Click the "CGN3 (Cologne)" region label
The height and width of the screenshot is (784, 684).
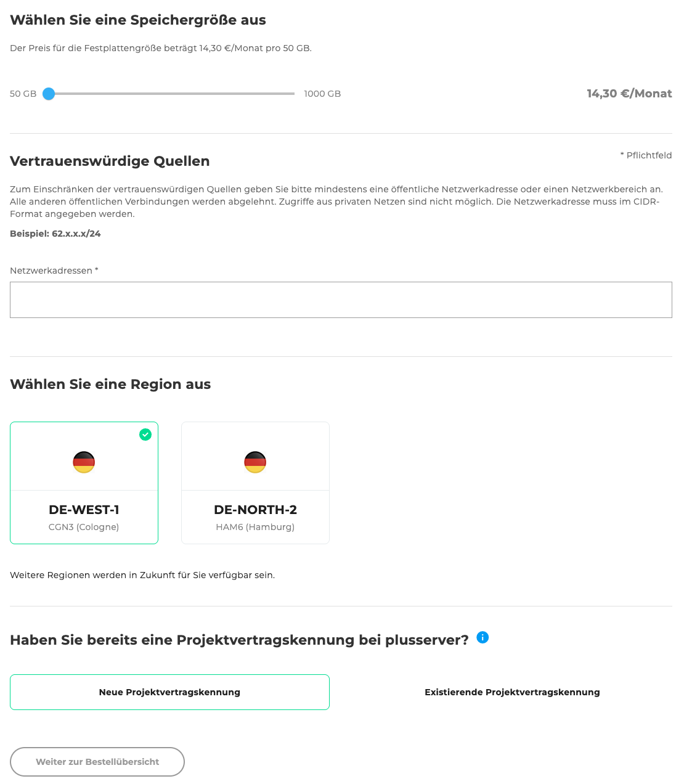[x=84, y=527]
